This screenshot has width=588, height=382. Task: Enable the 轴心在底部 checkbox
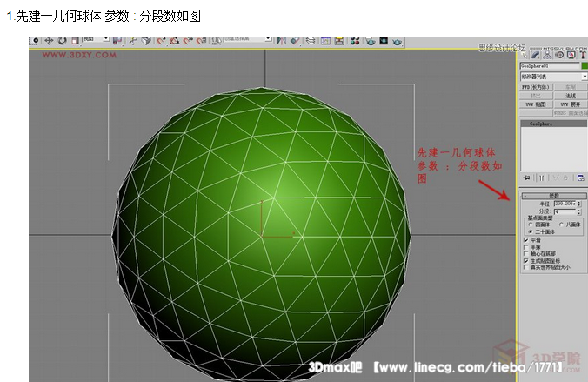click(x=526, y=254)
